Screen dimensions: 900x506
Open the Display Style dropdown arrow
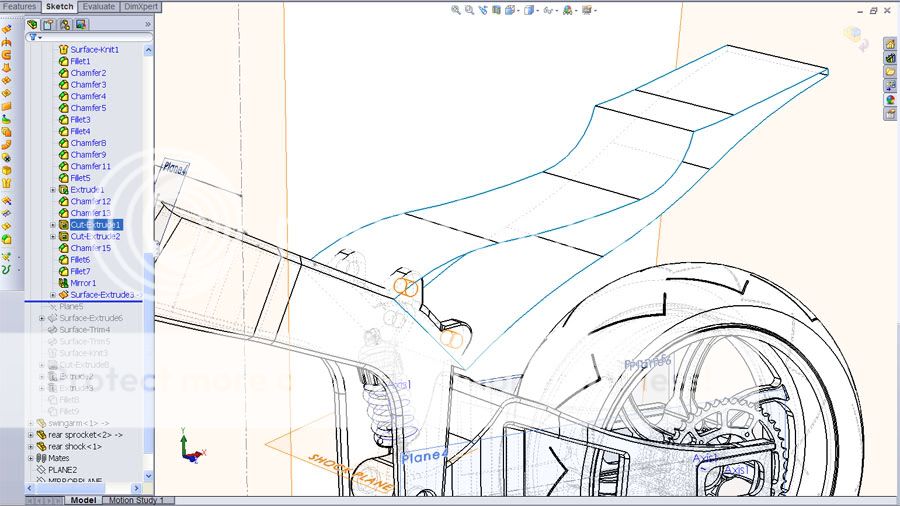click(537, 10)
